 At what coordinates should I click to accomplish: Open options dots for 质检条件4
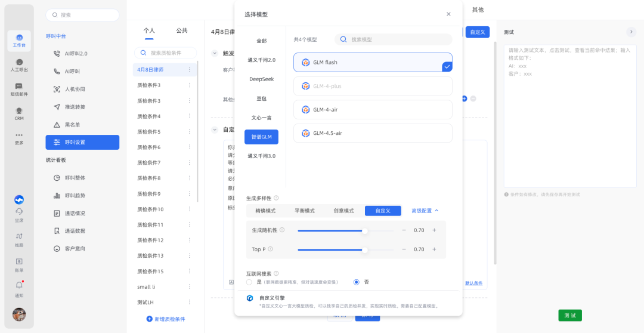tap(190, 116)
